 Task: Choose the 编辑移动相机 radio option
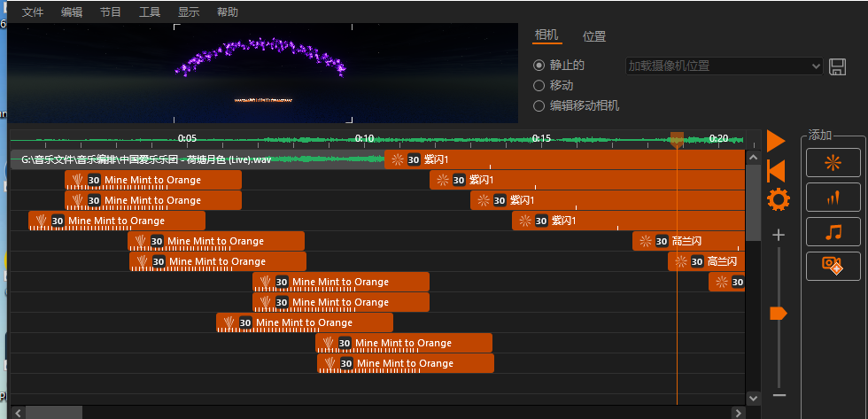point(539,106)
